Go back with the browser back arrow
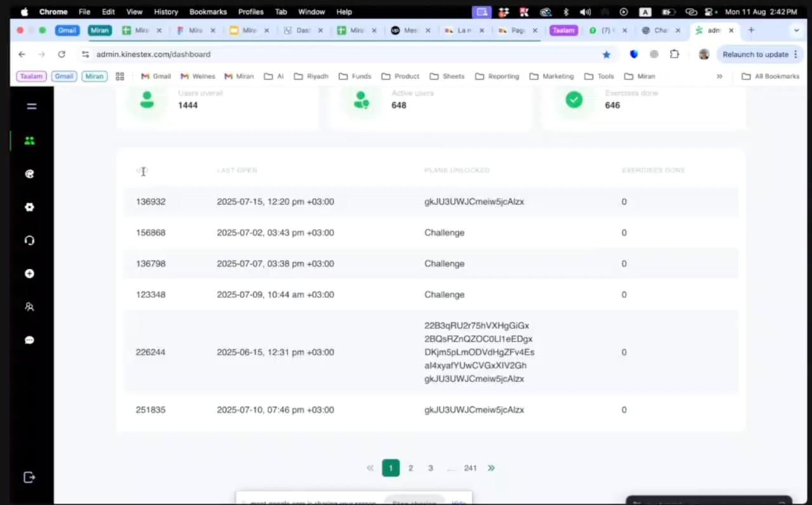The width and height of the screenshot is (812, 505). (22, 55)
